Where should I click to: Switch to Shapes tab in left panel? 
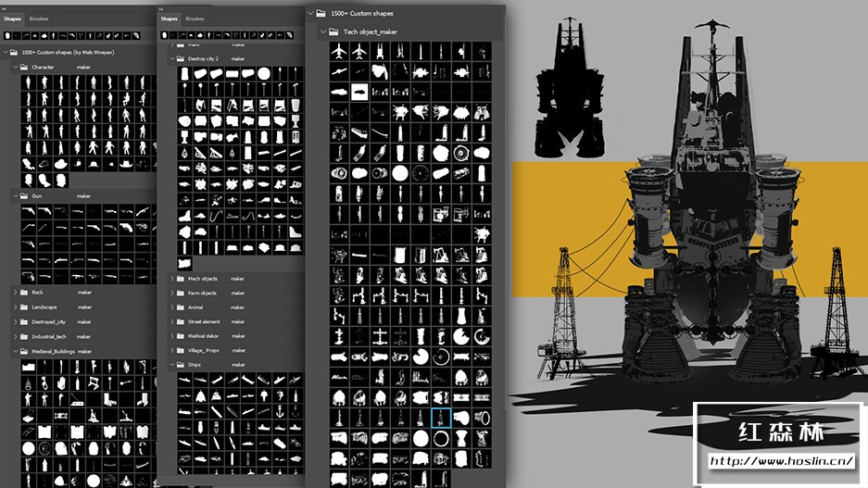[12, 19]
